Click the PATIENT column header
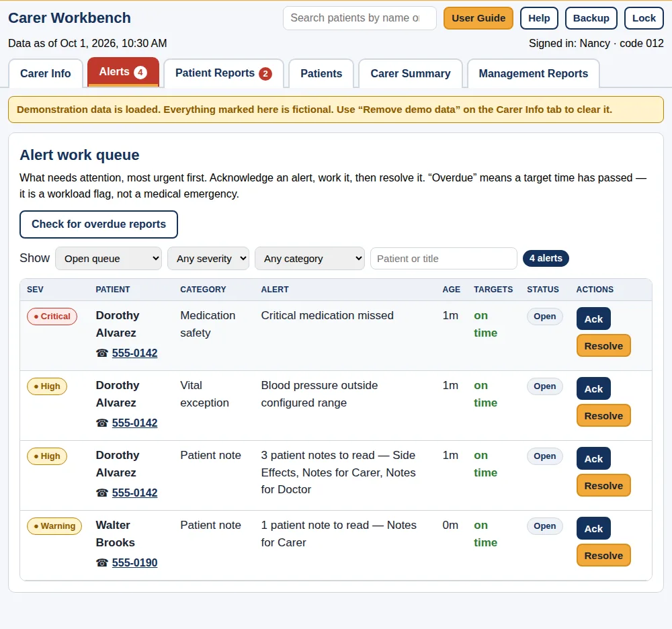The image size is (672, 629). tap(113, 289)
